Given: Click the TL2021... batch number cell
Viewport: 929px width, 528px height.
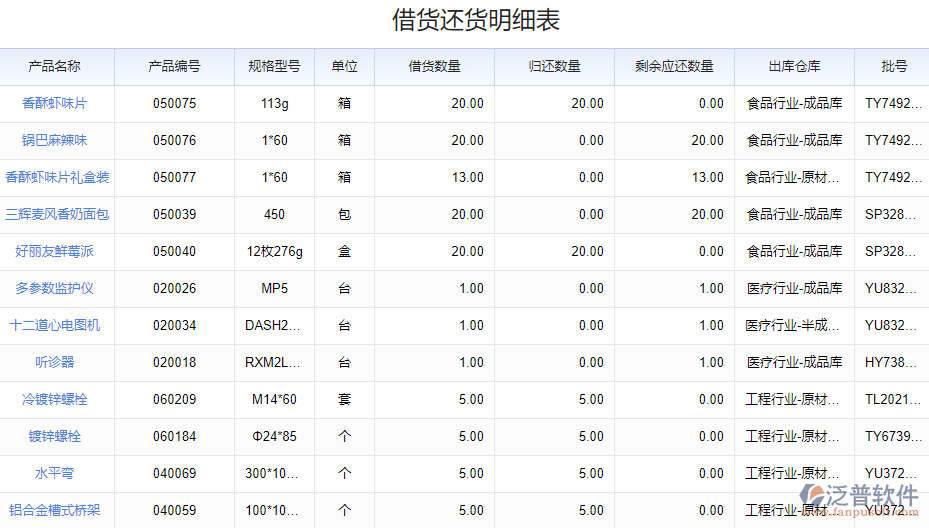Looking at the screenshot, I should coord(892,399).
